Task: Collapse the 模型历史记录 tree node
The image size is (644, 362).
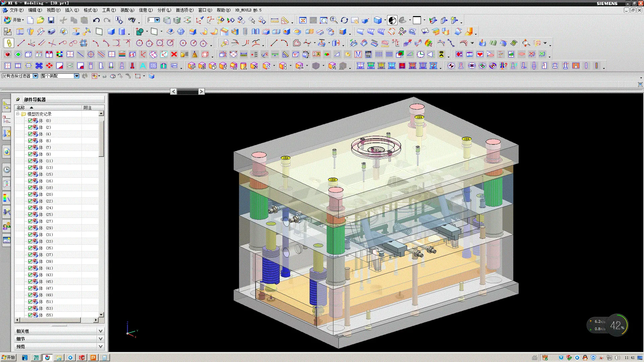Action: [18, 114]
